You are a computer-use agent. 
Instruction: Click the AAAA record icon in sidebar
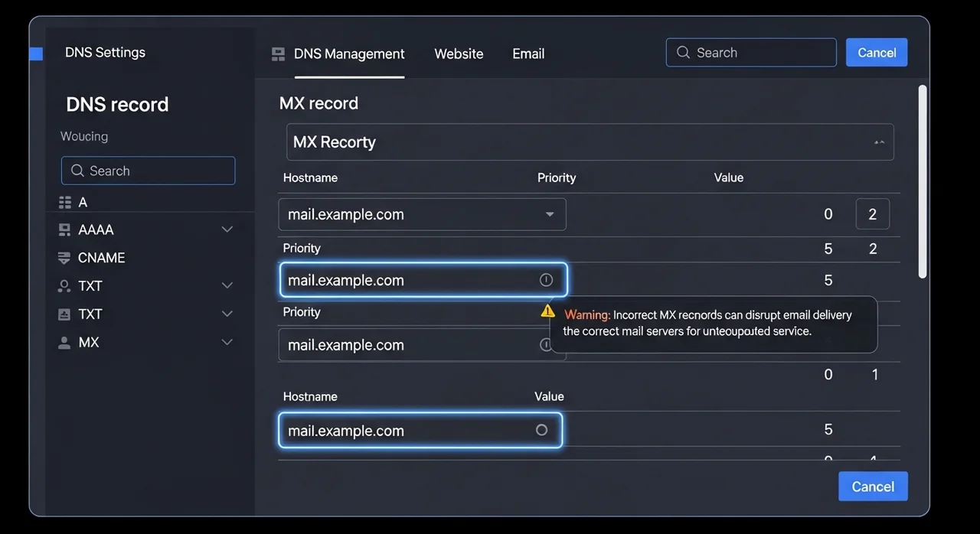pos(64,230)
